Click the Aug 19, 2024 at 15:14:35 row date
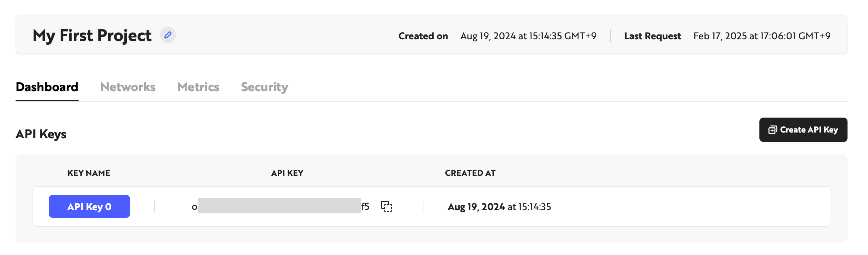868x255 pixels. coord(499,207)
